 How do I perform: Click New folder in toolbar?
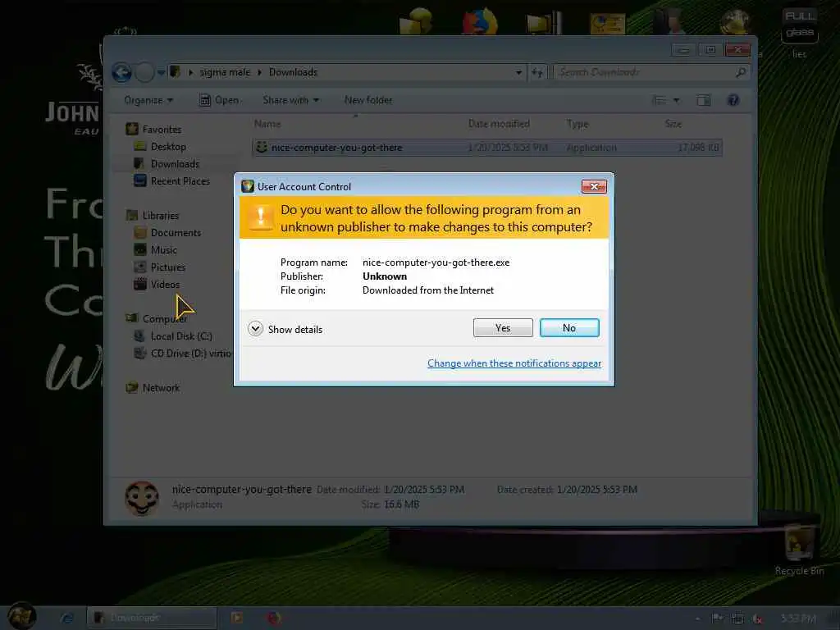pos(368,100)
